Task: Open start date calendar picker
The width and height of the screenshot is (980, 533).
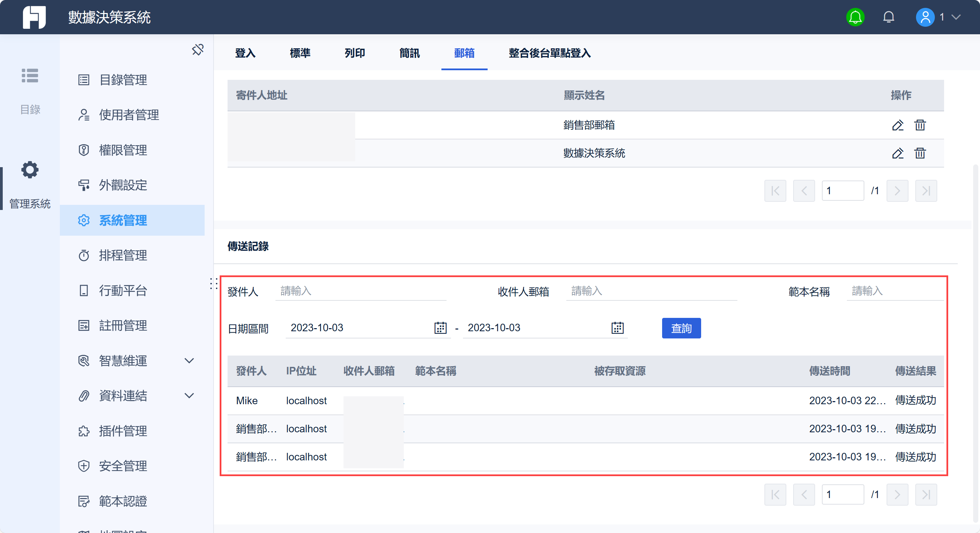Action: tap(440, 328)
